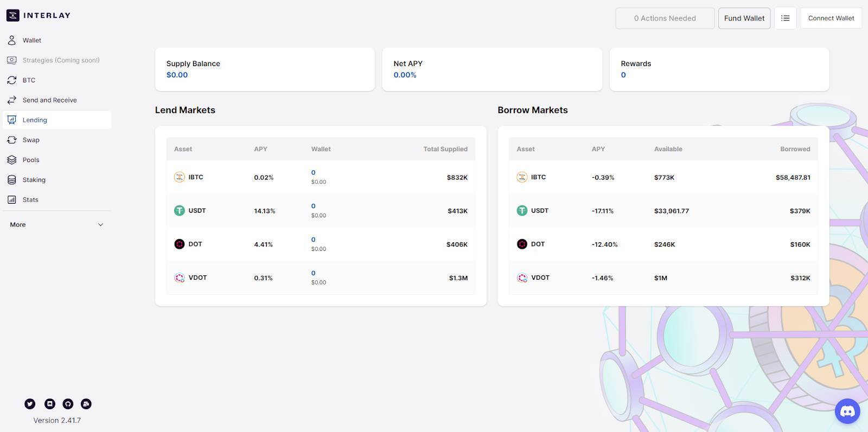Open the rightmost social icon beside GitHub
This screenshot has height=432, width=868.
tap(86, 404)
